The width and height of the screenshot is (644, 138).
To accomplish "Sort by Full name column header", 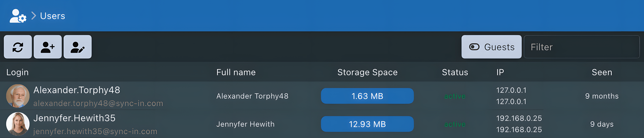I will 236,72.
